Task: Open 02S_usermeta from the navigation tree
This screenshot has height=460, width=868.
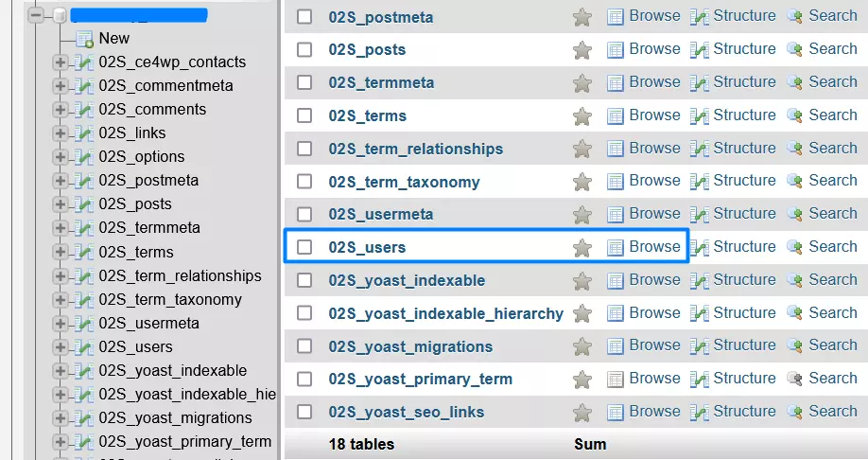Action: [148, 323]
